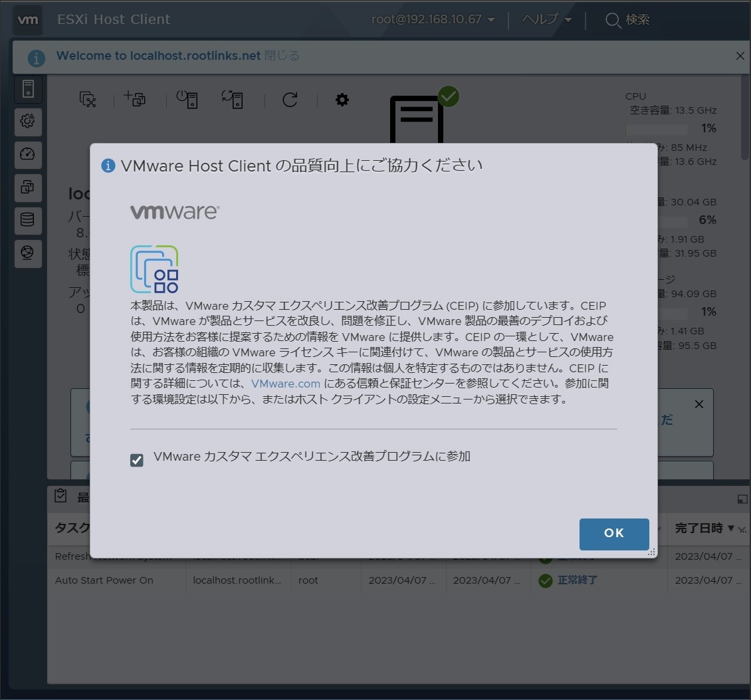Click the get vCenter Server toolbar icon

[x=88, y=99]
